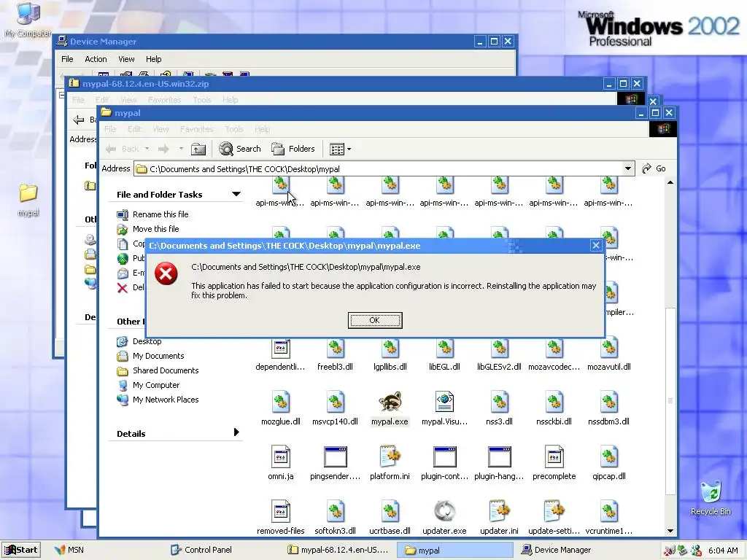This screenshot has width=747, height=560.
Task: Open Shared Documents link
Action: (166, 370)
